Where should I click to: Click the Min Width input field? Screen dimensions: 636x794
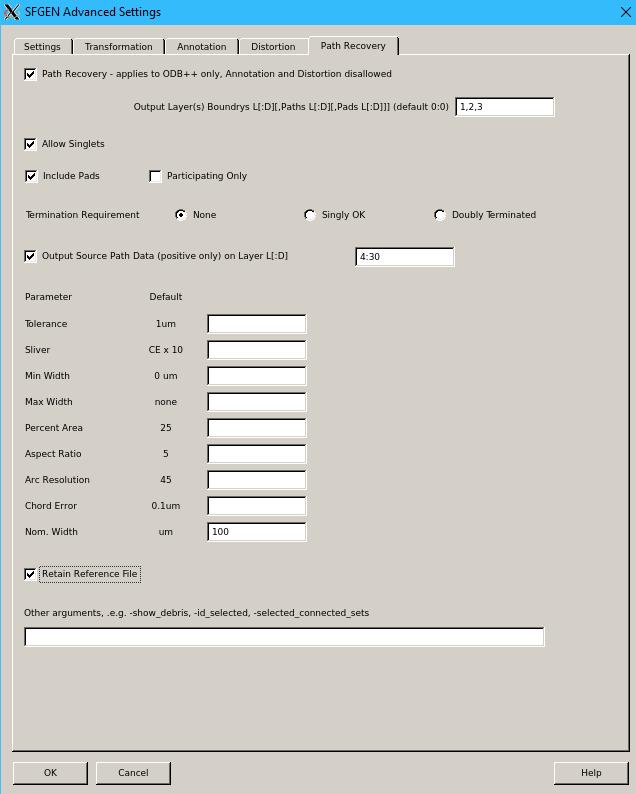coord(257,376)
